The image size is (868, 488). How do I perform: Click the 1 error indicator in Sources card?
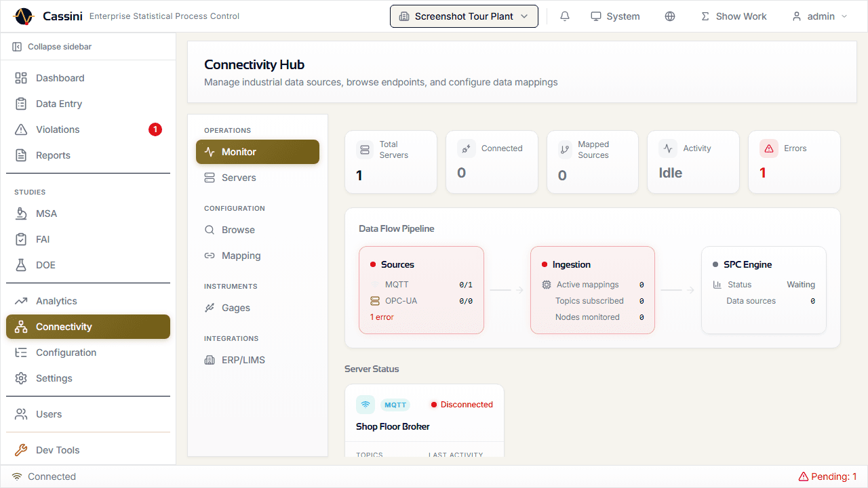[x=383, y=317]
